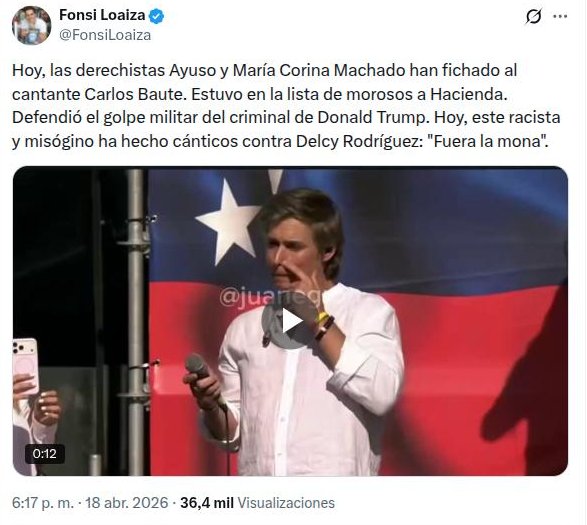Click the 0:12 video duration badge

(x=45, y=454)
